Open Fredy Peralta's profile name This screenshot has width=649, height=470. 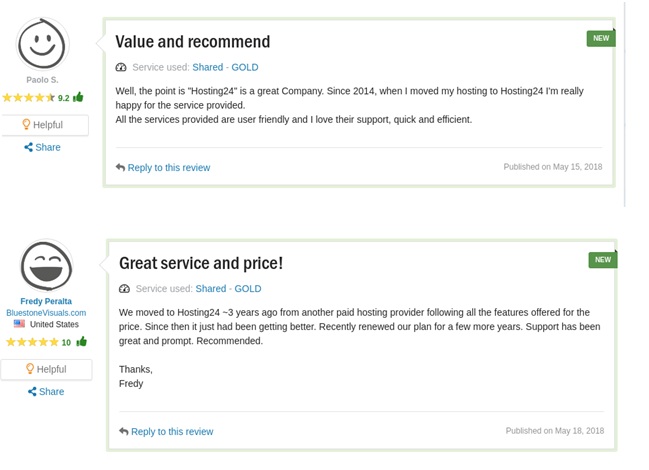pyautogui.click(x=46, y=301)
